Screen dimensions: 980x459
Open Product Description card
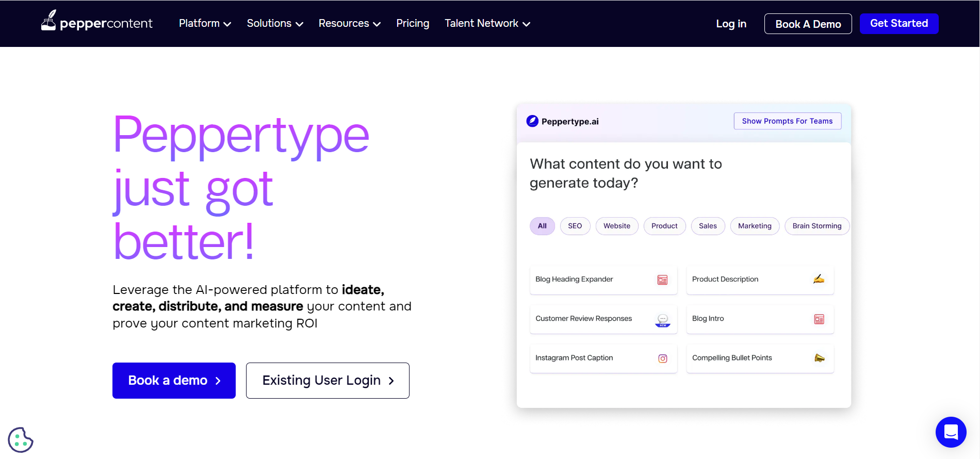760,280
